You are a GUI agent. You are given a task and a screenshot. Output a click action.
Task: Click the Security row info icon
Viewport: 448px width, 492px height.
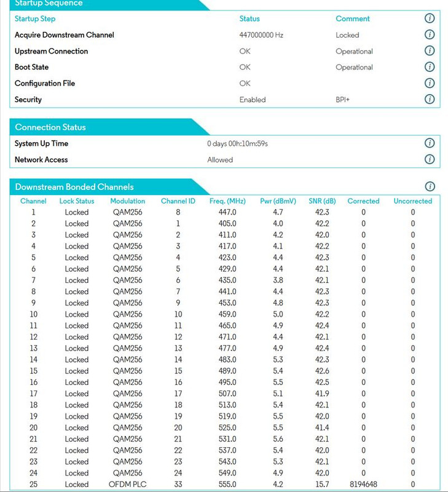429,100
